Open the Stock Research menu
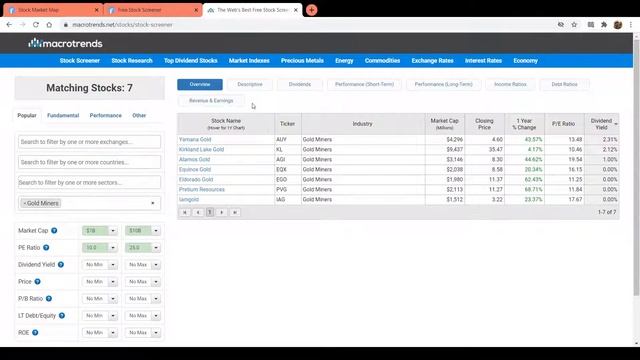The width and height of the screenshot is (640, 360). 132,61
